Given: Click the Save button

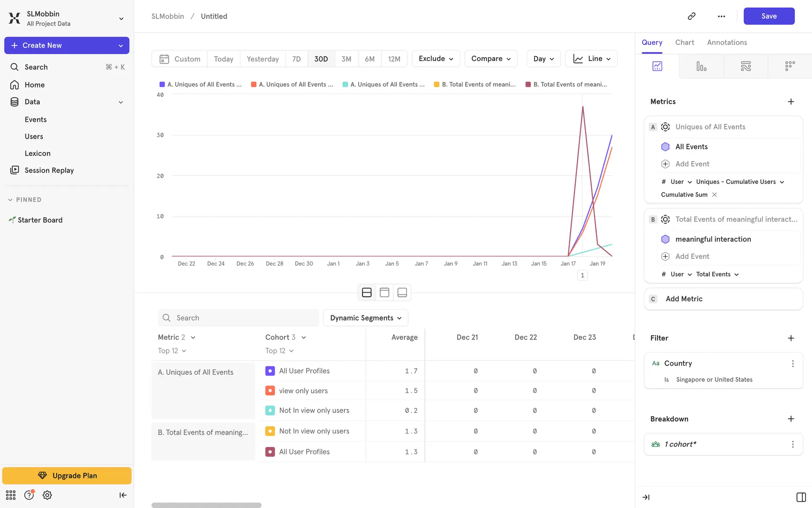Looking at the screenshot, I should (x=768, y=16).
